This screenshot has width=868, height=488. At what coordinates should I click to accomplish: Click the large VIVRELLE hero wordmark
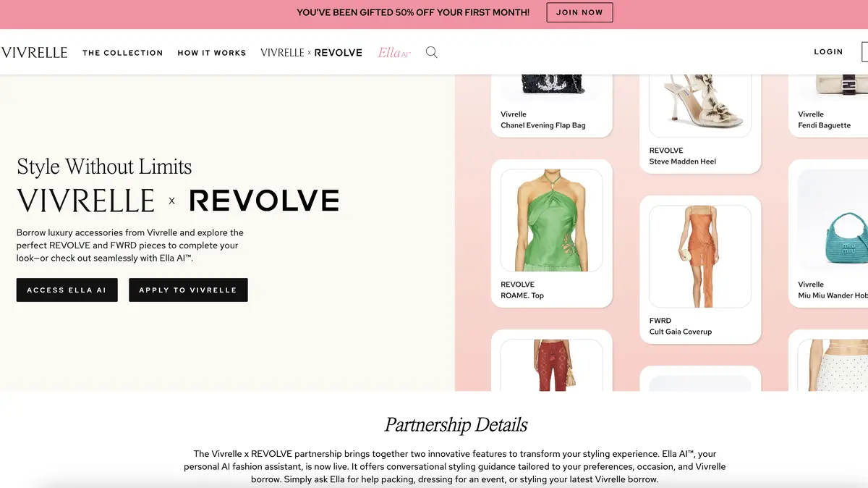85,201
